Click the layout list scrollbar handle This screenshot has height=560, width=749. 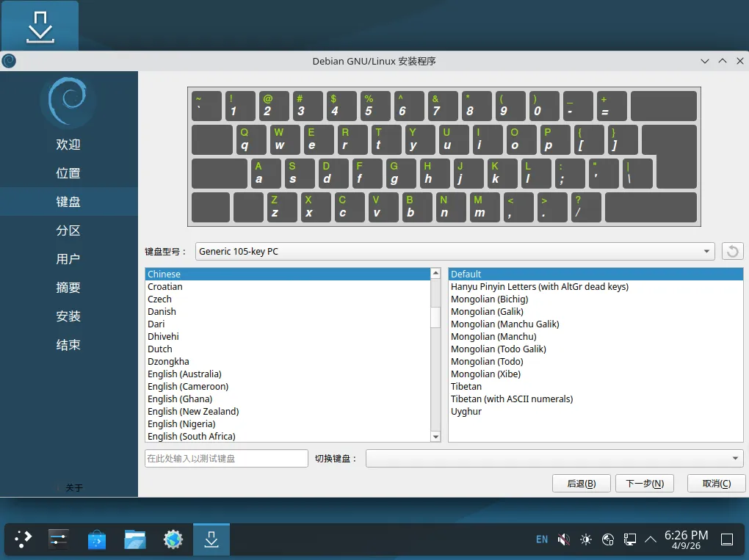[435, 318]
